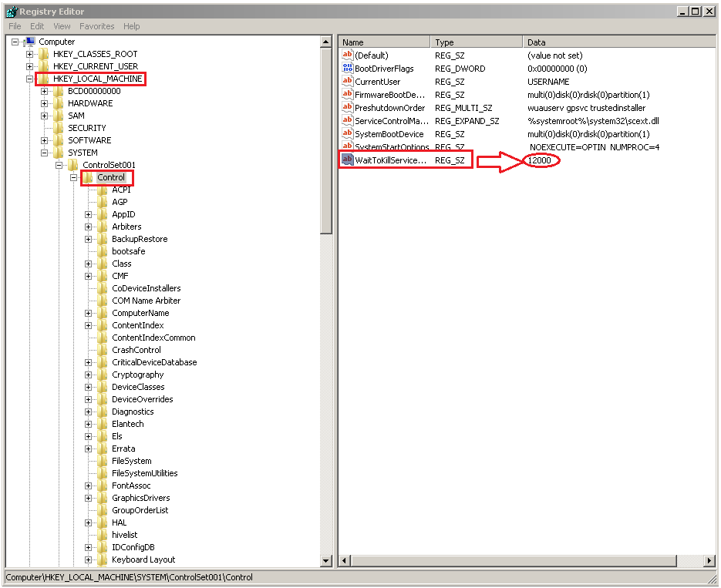Click tree pane scroll down arrow
The image size is (721, 588).
point(326,561)
